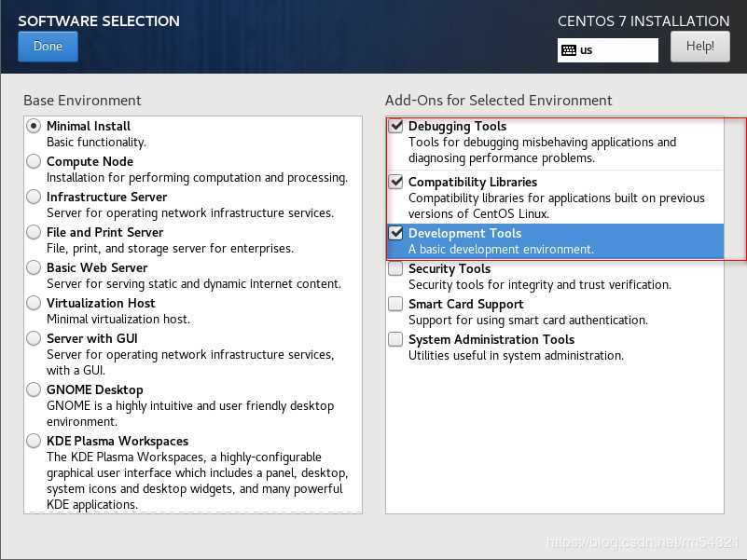This screenshot has height=560, width=747.
Task: Open the Help! button
Action: click(x=699, y=47)
